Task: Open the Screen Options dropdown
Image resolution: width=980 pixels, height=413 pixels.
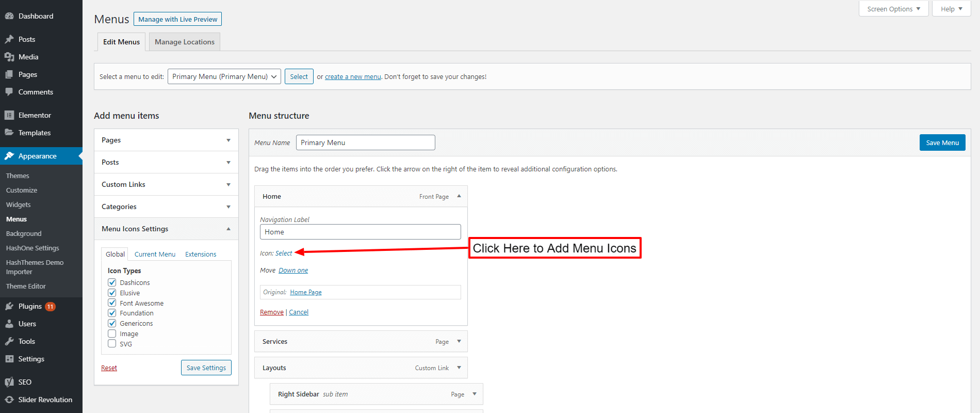Action: (893, 9)
